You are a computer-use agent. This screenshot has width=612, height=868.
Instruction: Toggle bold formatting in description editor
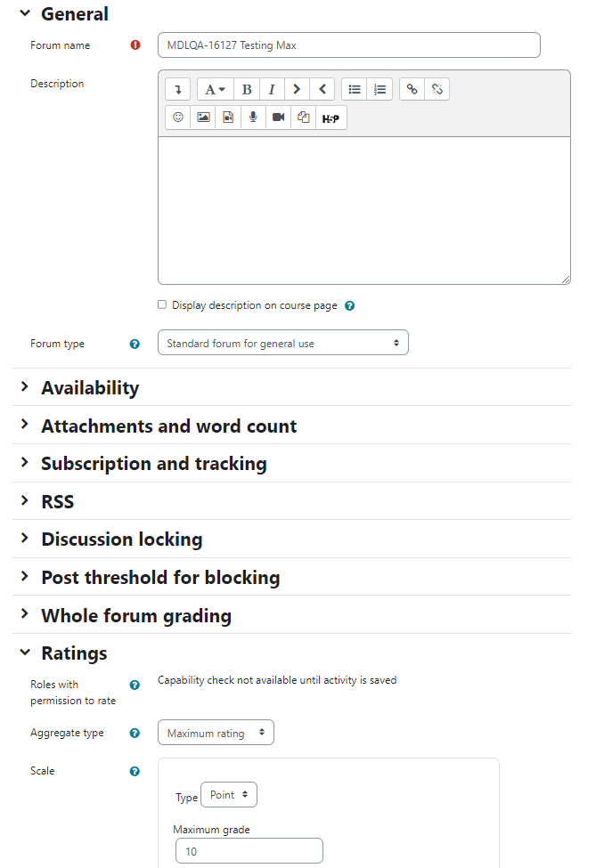(x=247, y=89)
